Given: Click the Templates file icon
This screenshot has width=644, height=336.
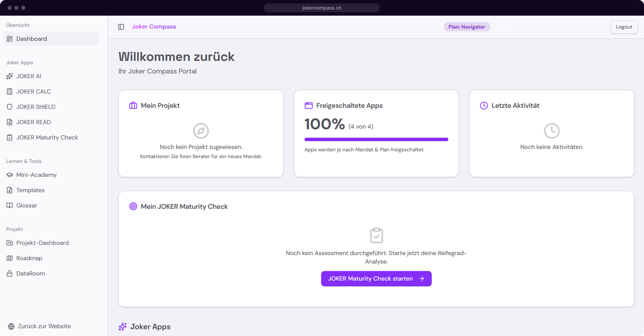Looking at the screenshot, I should tap(10, 190).
